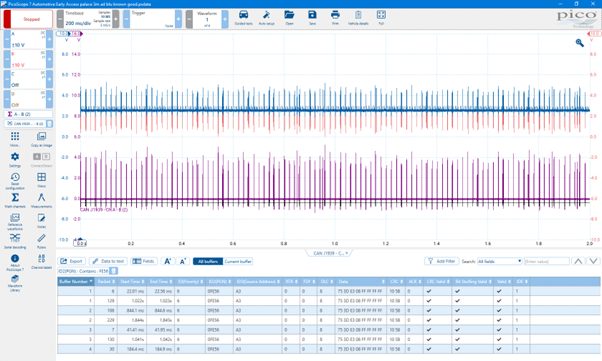Open the Views grid icon
This screenshot has height=361, width=602.
[x=41, y=179]
